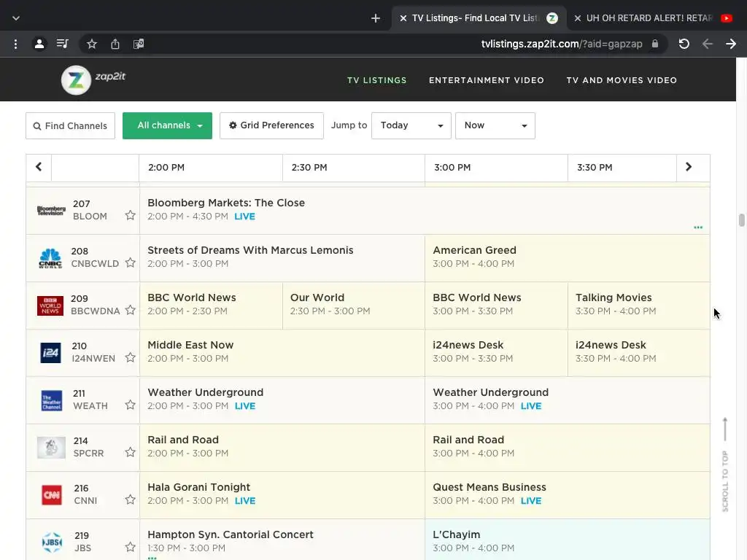747x560 pixels.
Task: Expand the All channels dropdown
Action: 167,125
